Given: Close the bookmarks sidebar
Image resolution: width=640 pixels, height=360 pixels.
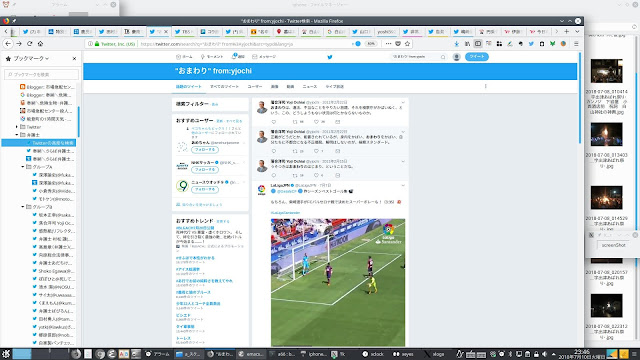Looking at the screenshot, I should pos(74,58).
